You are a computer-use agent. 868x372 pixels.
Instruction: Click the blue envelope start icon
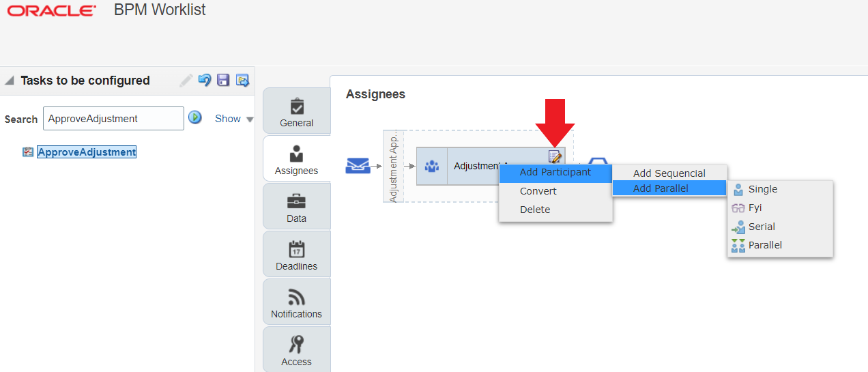[x=358, y=166]
